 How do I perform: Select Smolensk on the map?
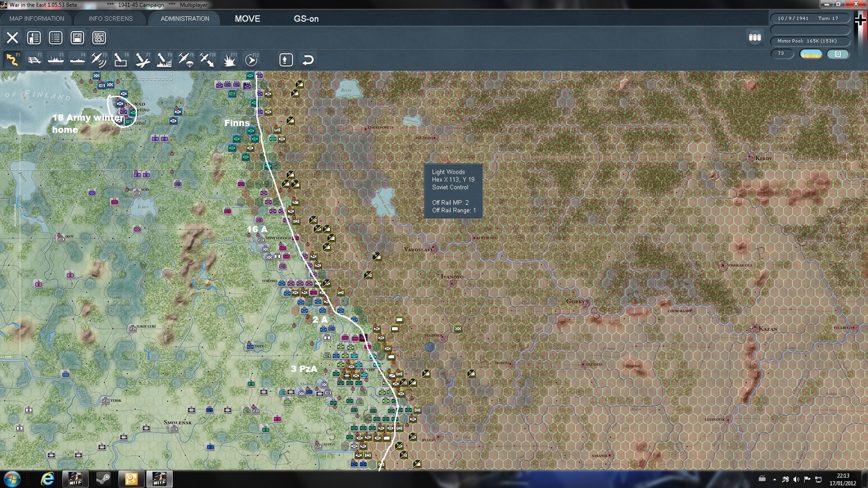(x=178, y=422)
